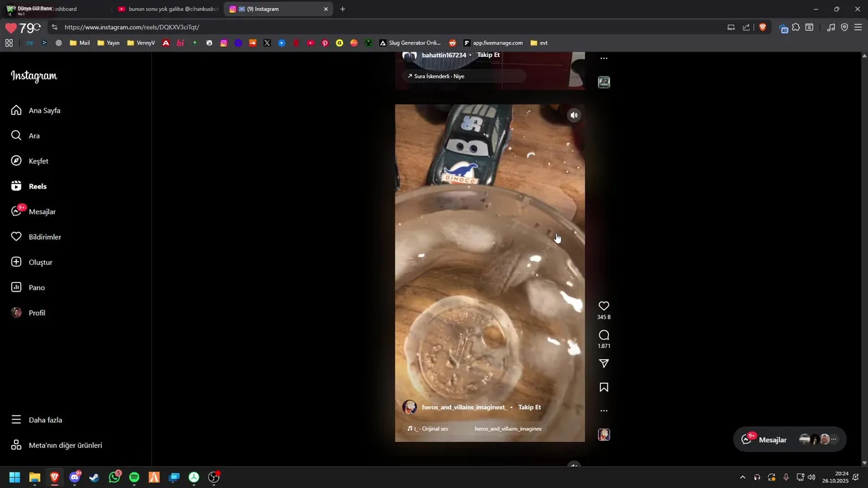The image size is (868, 488).
Task: Open extensions puzzle icon
Action: pyautogui.click(x=796, y=27)
